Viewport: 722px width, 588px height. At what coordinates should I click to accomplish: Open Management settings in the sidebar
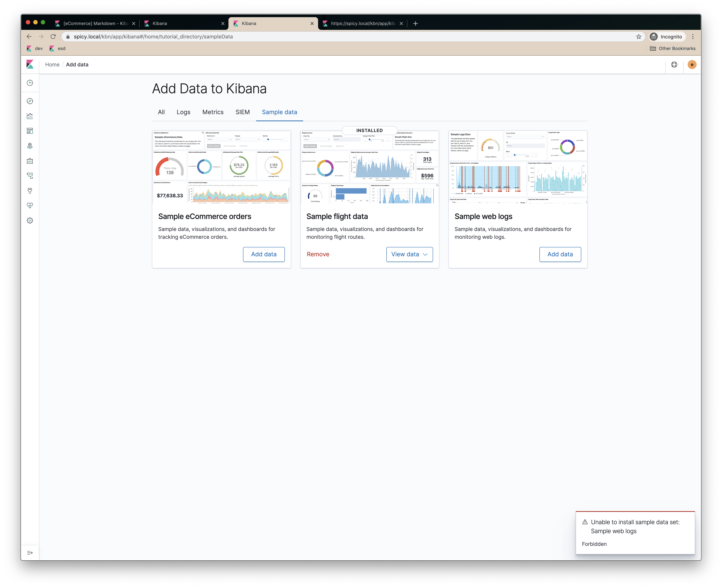30,220
